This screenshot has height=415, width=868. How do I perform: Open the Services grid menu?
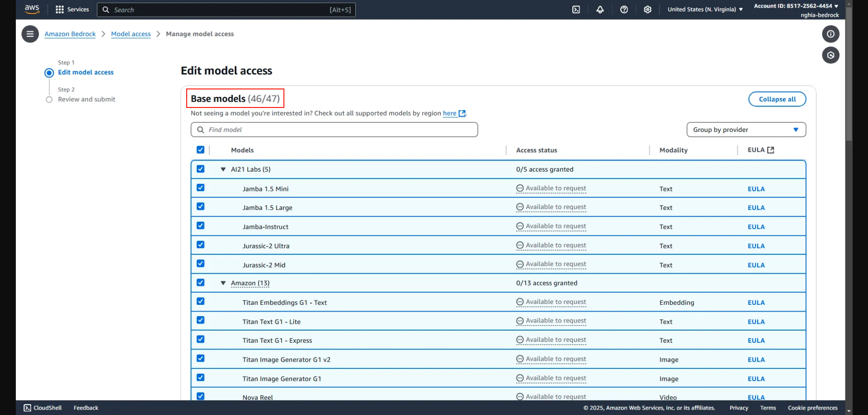tap(72, 9)
